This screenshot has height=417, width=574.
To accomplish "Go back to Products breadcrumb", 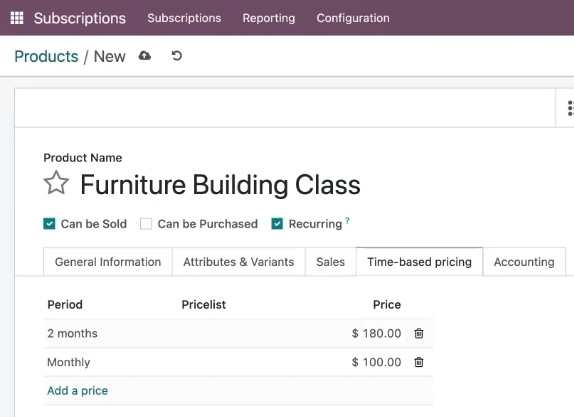I will coord(46,56).
